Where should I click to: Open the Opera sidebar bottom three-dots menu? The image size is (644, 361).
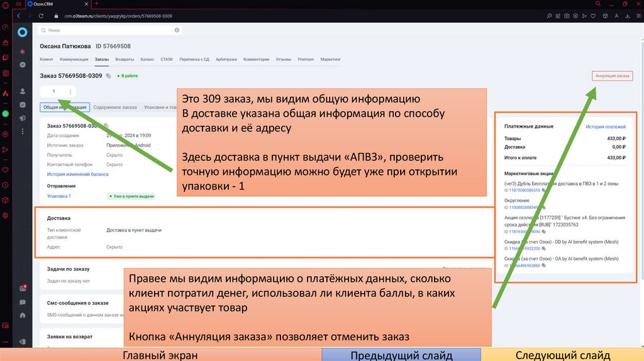click(5, 342)
